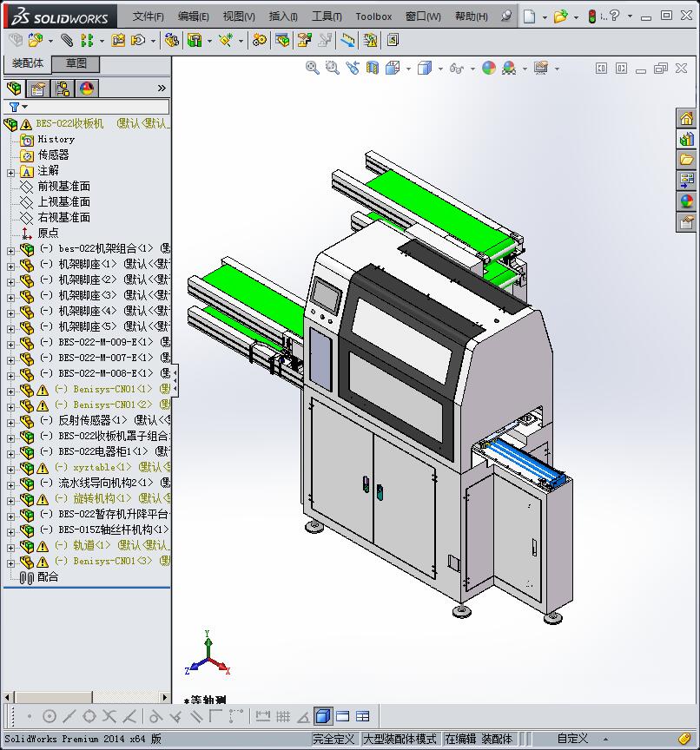This screenshot has width=700, height=750.
Task: Expand the 轨道<1> tree node
Action: point(10,547)
